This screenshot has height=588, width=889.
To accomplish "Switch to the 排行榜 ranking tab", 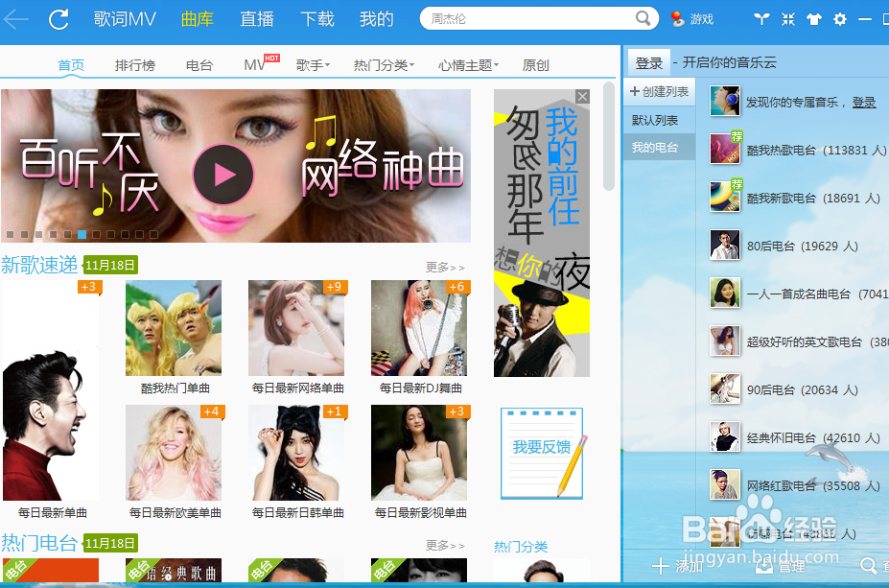I will tap(134, 64).
